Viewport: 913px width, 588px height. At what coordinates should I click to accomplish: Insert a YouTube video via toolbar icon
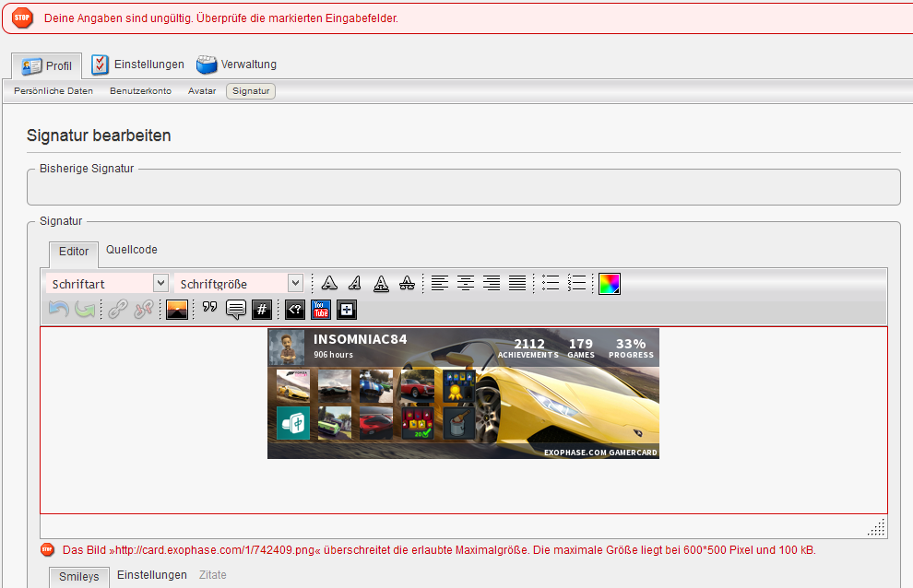pyautogui.click(x=320, y=310)
